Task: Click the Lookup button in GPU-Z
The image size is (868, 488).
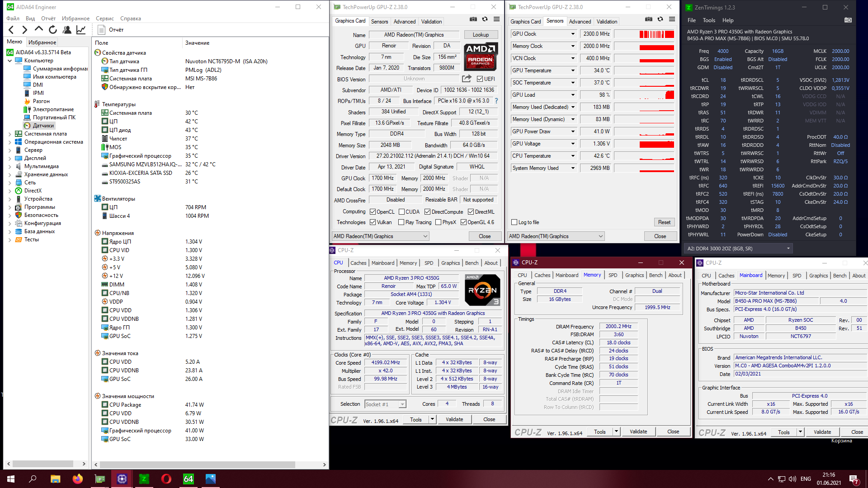Action: click(480, 35)
